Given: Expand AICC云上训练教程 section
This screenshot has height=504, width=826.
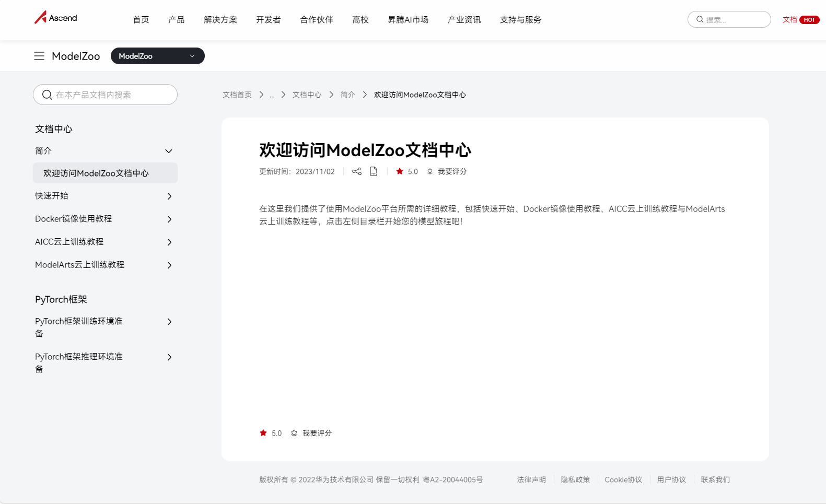Looking at the screenshot, I should [169, 242].
